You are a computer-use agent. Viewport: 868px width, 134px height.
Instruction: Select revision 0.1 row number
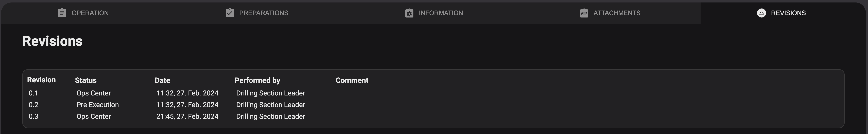coord(33,93)
